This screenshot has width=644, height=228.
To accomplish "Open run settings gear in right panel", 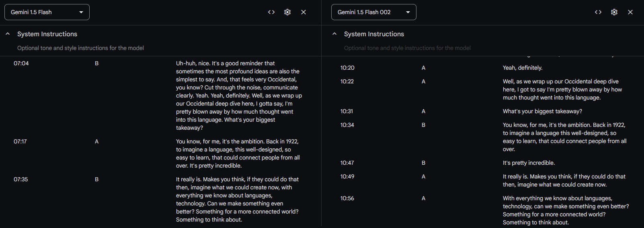I will pyautogui.click(x=614, y=12).
